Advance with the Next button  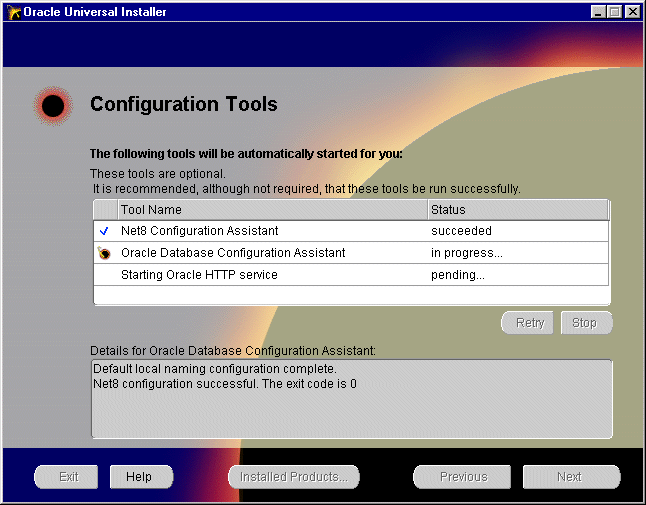click(571, 477)
